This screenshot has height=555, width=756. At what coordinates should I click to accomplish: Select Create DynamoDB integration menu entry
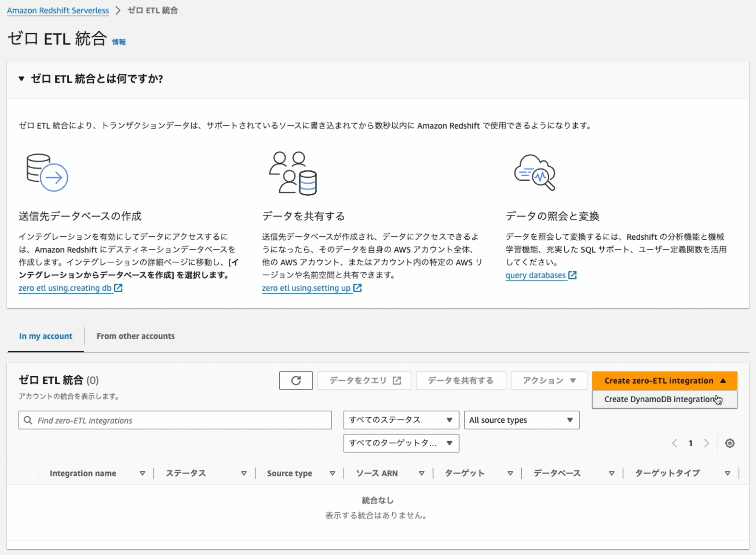(x=665, y=399)
